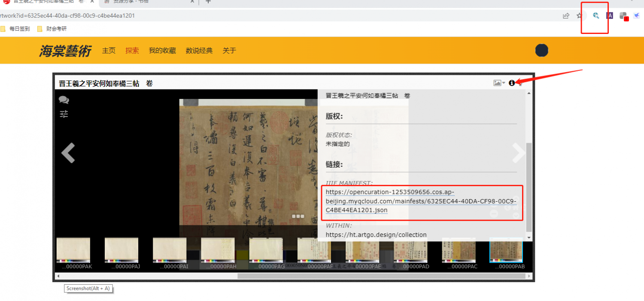
Task: Click the viewer title 晋王羲之平安何如奉橘三帖 卷
Action: coord(106,83)
